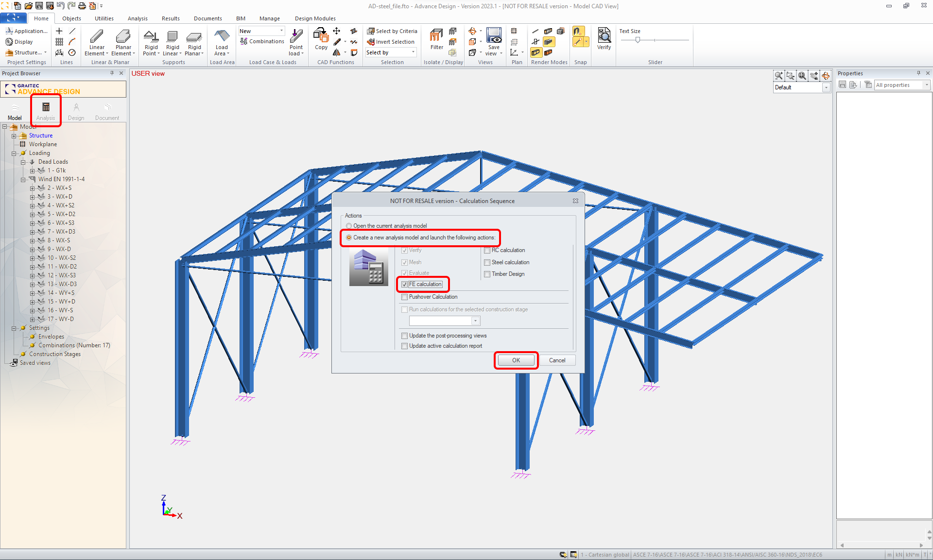Click the Rigid Point support icon
Image resolution: width=933 pixels, height=560 pixels.
click(151, 37)
